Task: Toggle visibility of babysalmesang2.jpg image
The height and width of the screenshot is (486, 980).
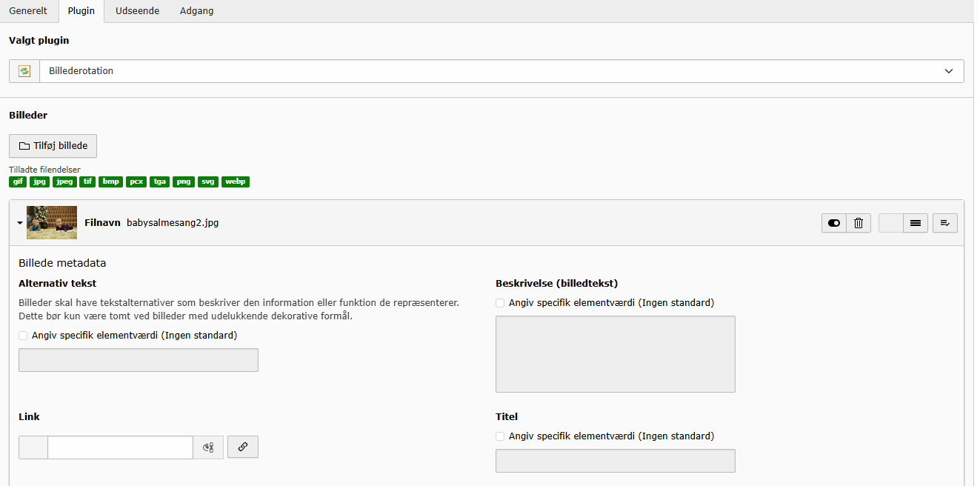Action: tap(834, 223)
